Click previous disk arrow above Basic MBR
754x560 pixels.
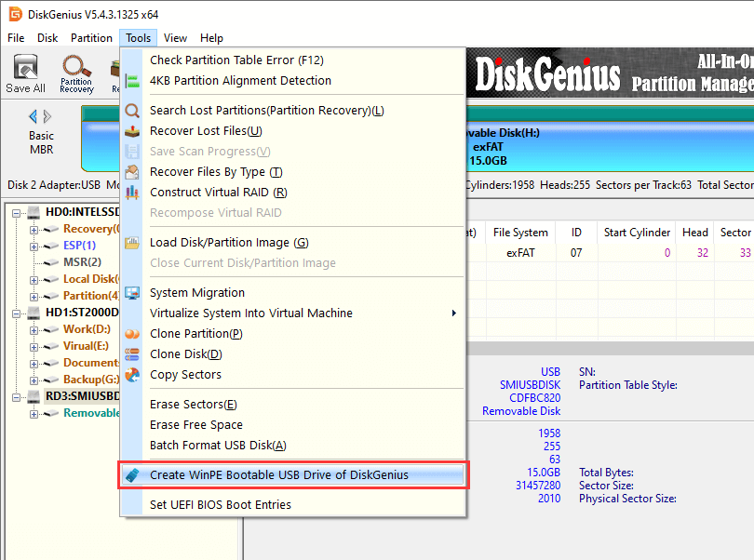(x=34, y=117)
